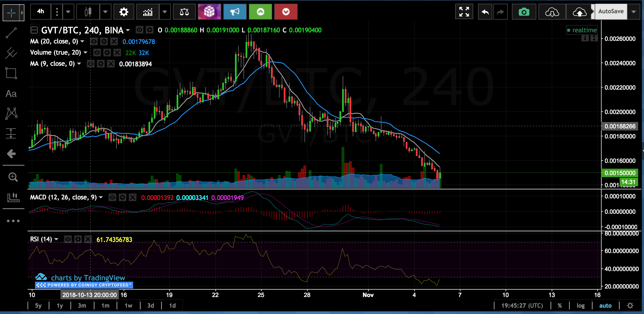Click the camera snapshot icon
This screenshot has height=314, width=644.
[x=524, y=12]
